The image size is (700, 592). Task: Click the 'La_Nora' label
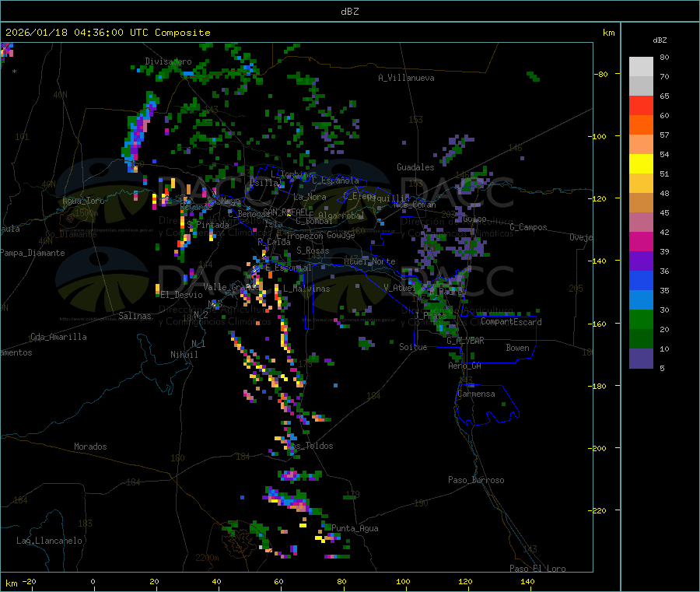click(x=310, y=197)
